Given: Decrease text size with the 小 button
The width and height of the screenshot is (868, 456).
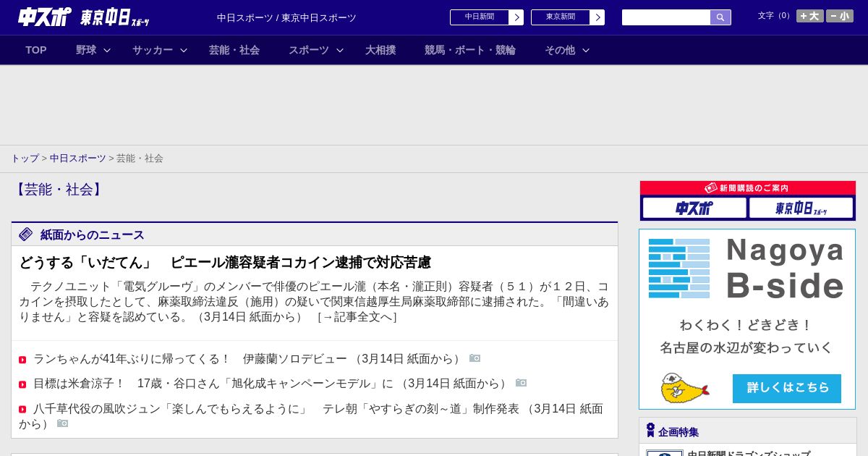Looking at the screenshot, I should [x=840, y=16].
